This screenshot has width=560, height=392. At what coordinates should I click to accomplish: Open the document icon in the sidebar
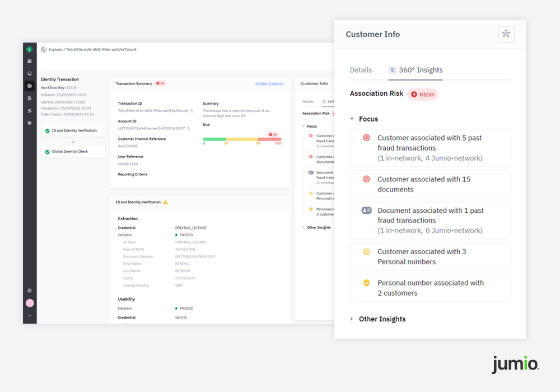(30, 98)
